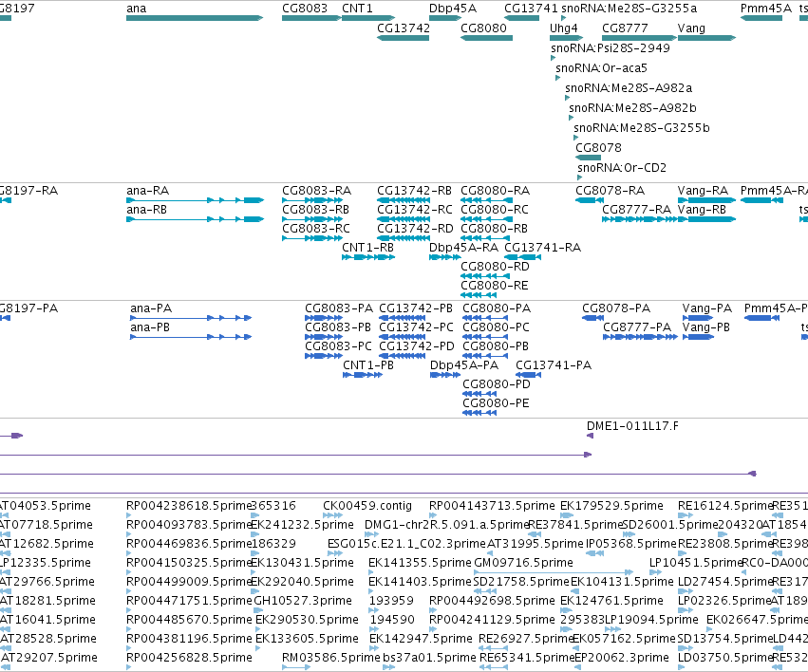This screenshot has width=808, height=672.
Task: Open the CG8080-PD protein label
Action: tap(497, 384)
